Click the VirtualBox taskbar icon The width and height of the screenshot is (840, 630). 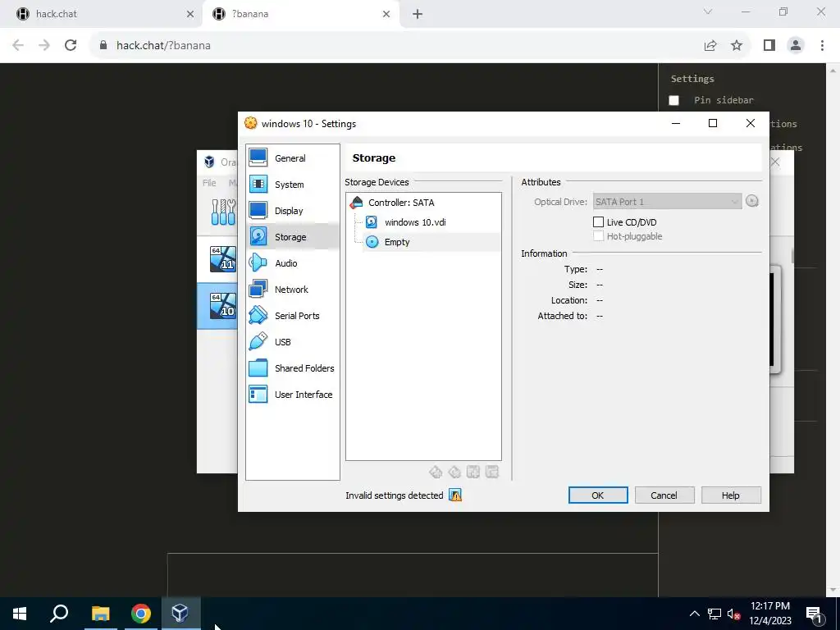[180, 614]
